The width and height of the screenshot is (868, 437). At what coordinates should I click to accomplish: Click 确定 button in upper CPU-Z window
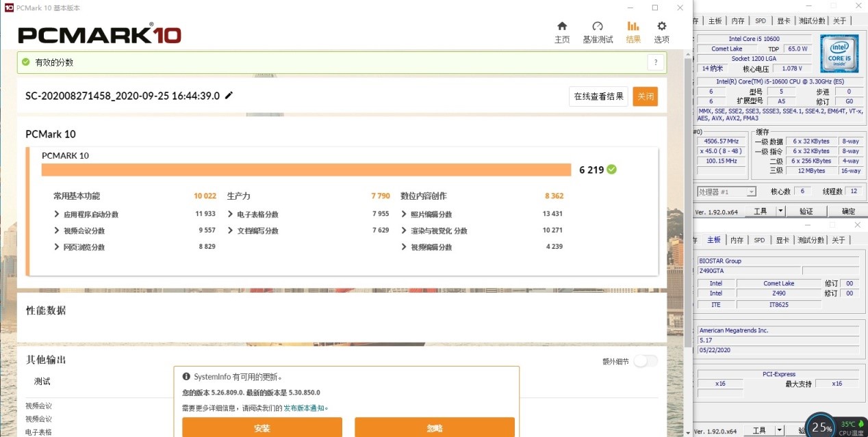(x=848, y=211)
